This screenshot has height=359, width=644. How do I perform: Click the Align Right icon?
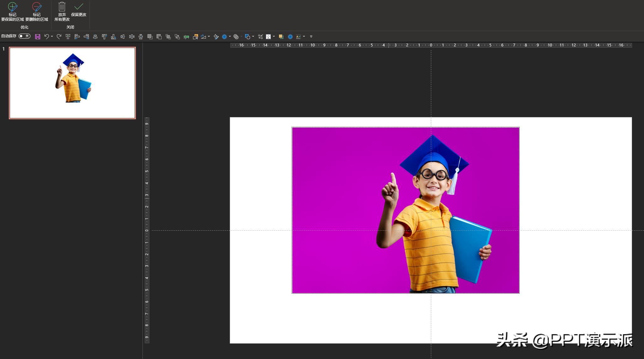pos(86,37)
